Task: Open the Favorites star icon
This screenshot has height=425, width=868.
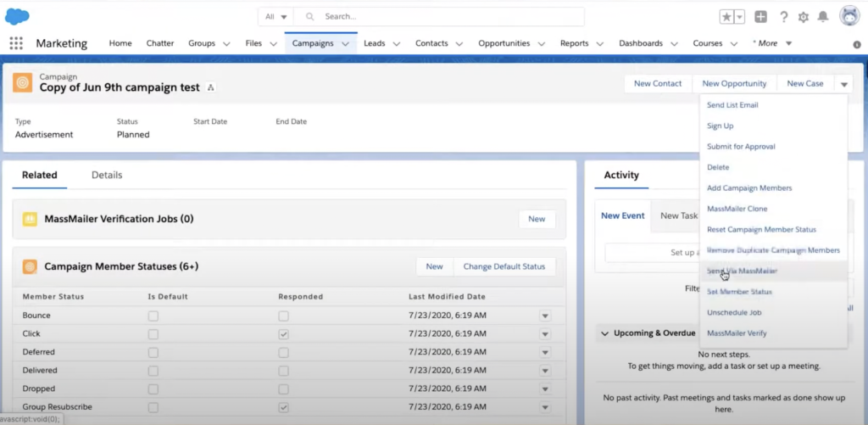Action: [x=726, y=17]
